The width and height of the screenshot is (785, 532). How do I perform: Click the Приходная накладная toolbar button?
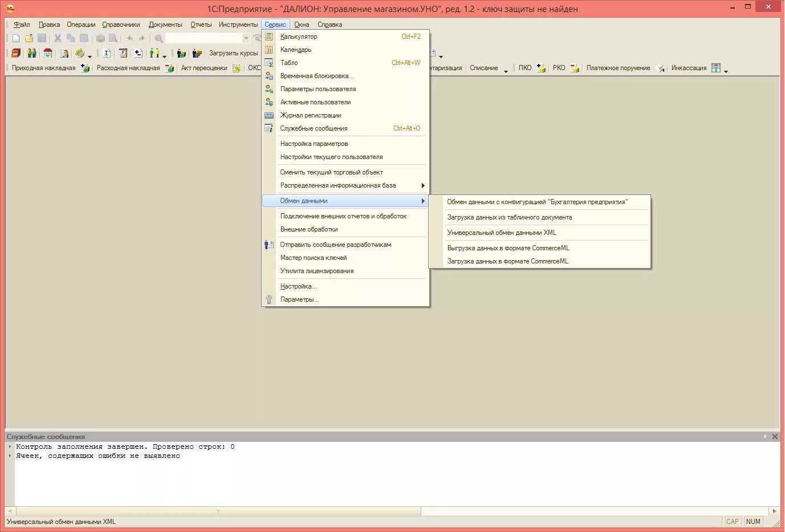point(43,68)
